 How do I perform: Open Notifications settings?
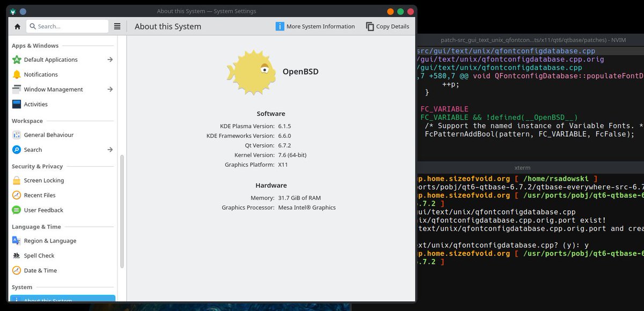(x=63, y=75)
